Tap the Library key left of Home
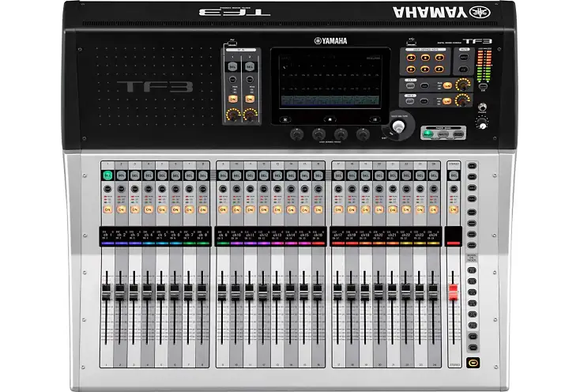This screenshot has width=580, height=392. [x=285, y=119]
